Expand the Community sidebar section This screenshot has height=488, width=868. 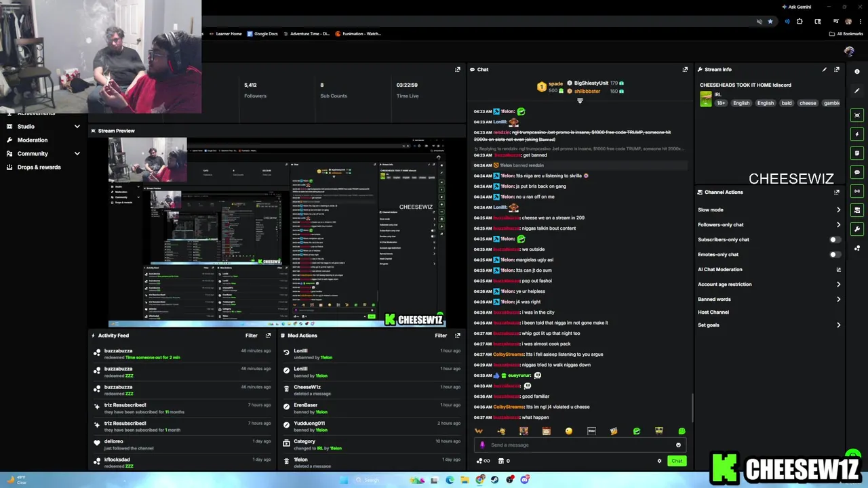pyautogui.click(x=77, y=154)
